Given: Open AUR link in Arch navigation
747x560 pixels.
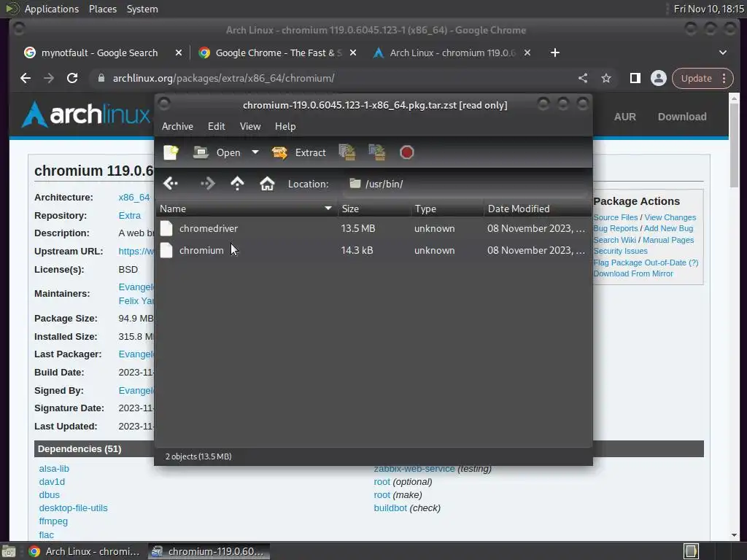Looking at the screenshot, I should point(625,117).
